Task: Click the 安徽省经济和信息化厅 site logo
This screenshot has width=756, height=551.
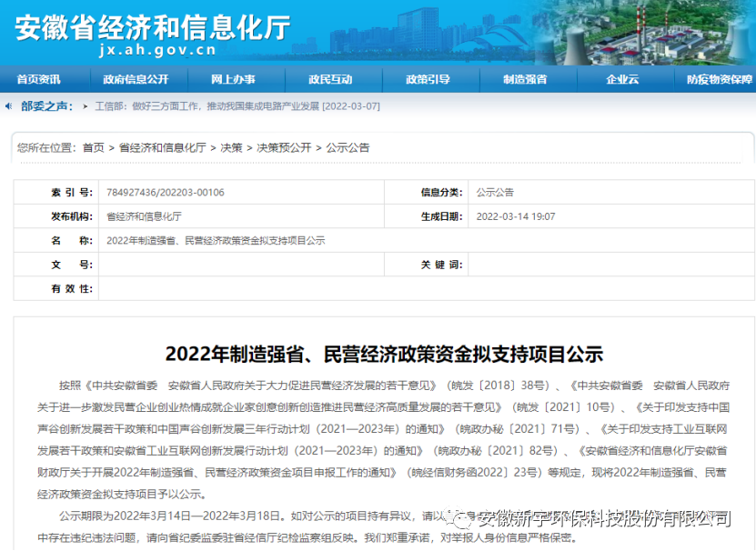Action: click(x=152, y=28)
